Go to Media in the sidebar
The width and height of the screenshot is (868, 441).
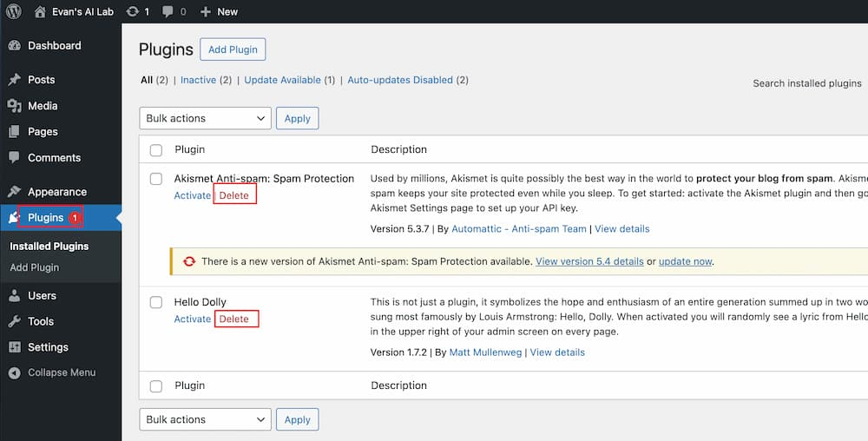(43, 106)
